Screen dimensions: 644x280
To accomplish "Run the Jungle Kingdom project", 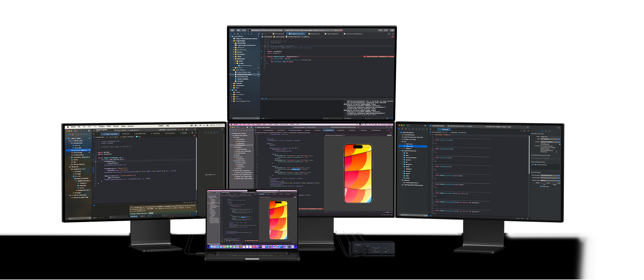I will tap(89, 131).
